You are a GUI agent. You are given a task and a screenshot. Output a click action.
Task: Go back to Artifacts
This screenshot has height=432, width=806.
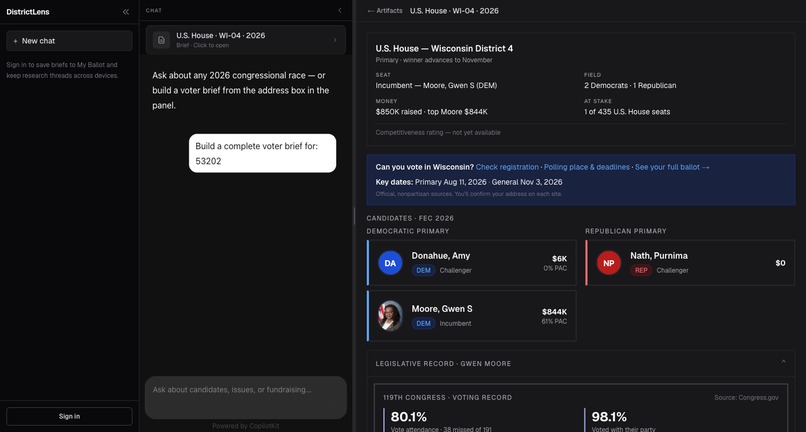pyautogui.click(x=385, y=10)
